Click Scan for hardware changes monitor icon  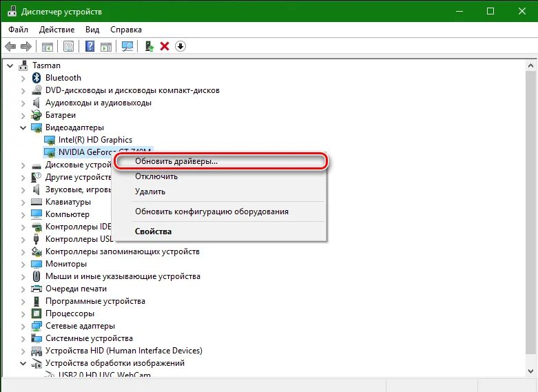point(127,46)
